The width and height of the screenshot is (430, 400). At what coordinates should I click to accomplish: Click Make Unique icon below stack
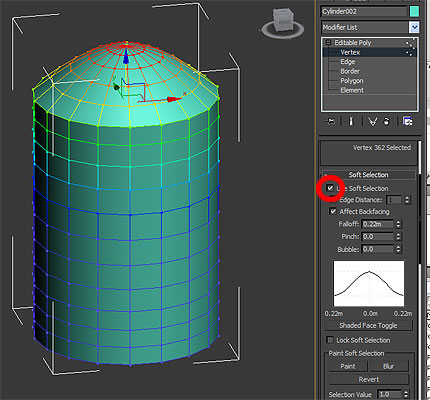coord(372,122)
